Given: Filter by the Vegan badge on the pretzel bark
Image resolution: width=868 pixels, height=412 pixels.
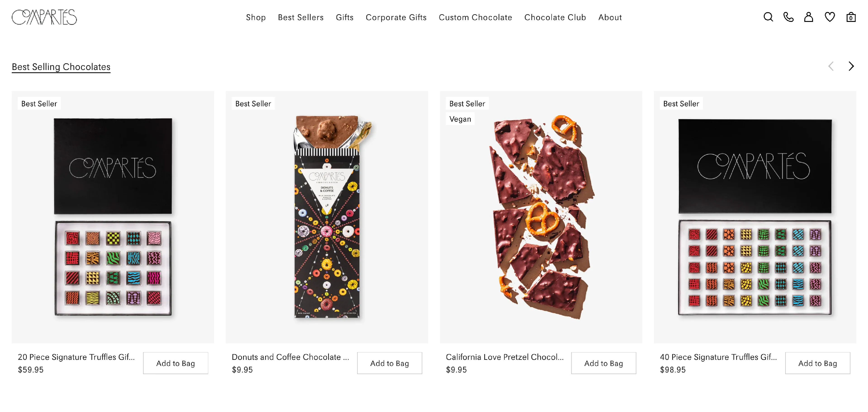Looking at the screenshot, I should [460, 119].
